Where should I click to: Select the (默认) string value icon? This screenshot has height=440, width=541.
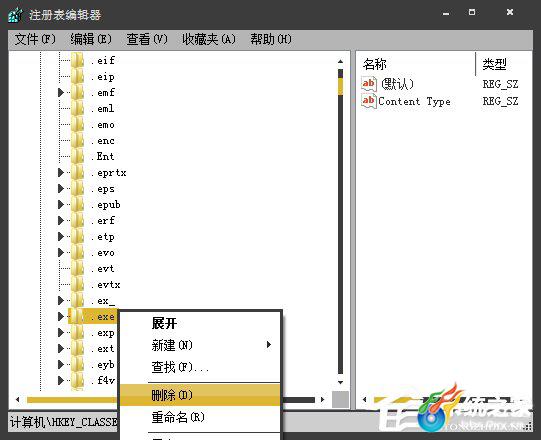(x=368, y=84)
